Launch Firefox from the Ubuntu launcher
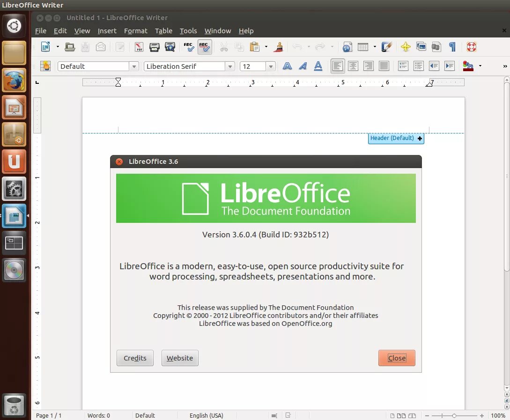The width and height of the screenshot is (510, 420). [14, 80]
